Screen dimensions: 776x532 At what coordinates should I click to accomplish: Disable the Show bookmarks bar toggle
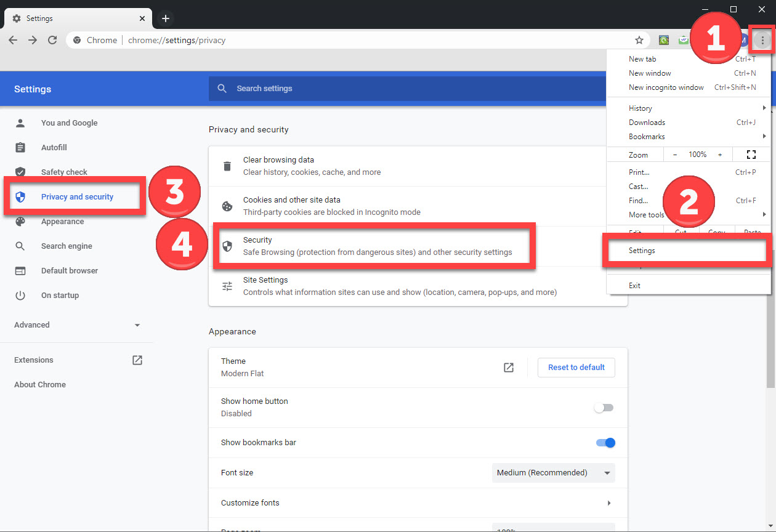[x=605, y=443]
